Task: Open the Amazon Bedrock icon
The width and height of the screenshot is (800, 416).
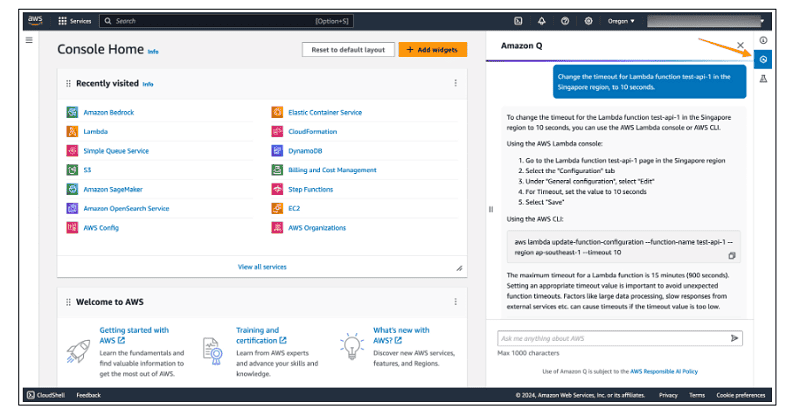Action: [x=72, y=112]
